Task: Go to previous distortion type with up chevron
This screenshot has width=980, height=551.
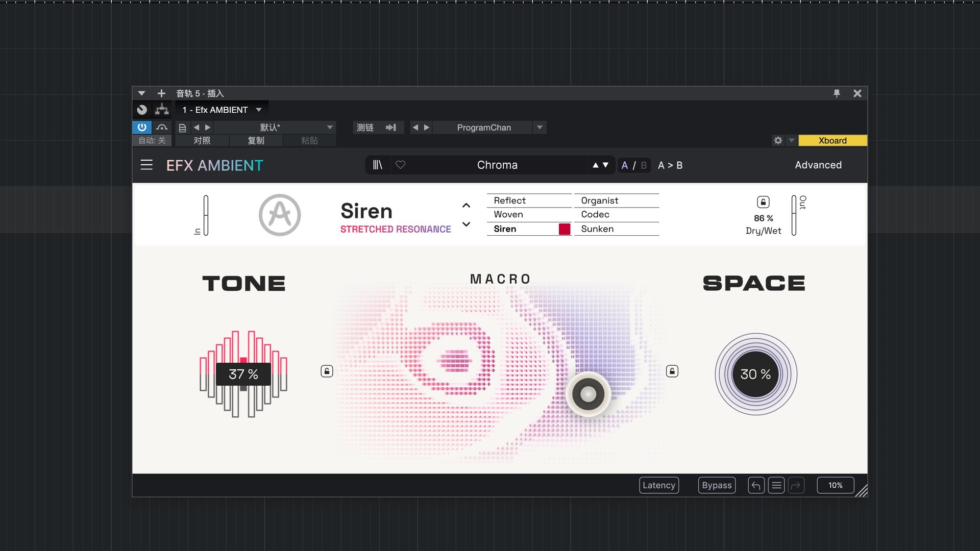Action: click(466, 206)
